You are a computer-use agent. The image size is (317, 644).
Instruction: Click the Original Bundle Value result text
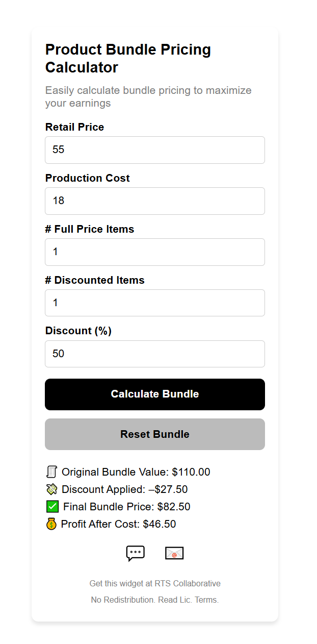136,472
